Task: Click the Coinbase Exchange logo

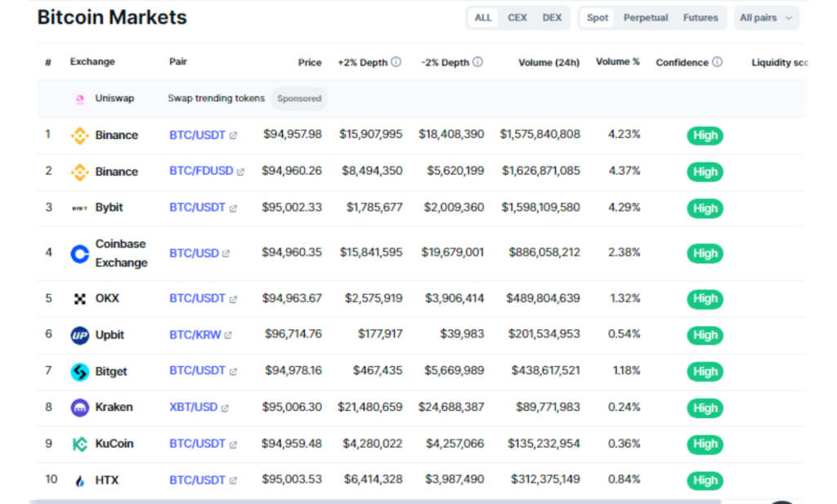Action: click(79, 254)
